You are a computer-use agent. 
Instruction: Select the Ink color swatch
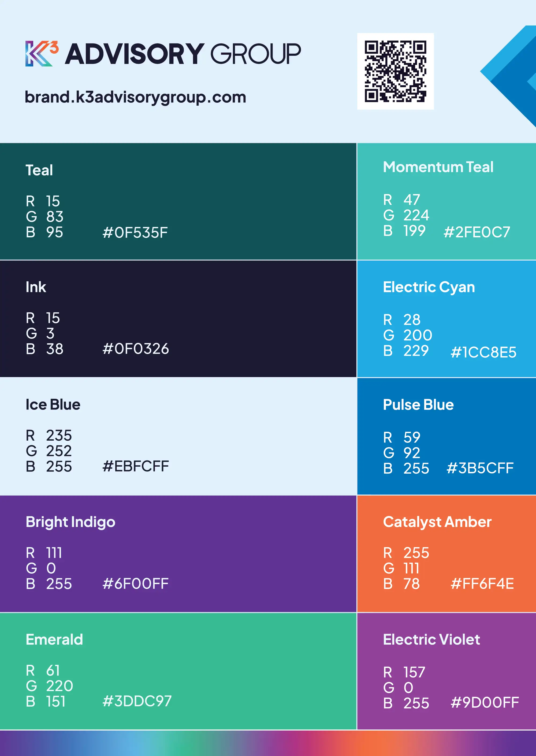(x=178, y=319)
